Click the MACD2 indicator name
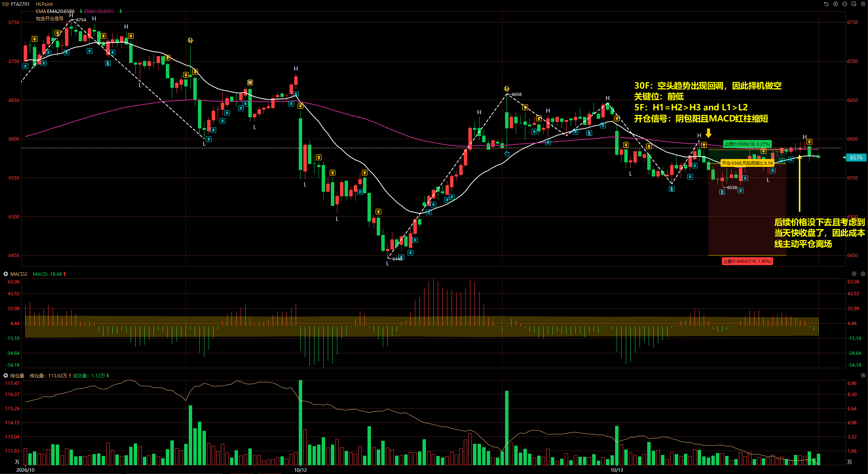 pyautogui.click(x=19, y=274)
